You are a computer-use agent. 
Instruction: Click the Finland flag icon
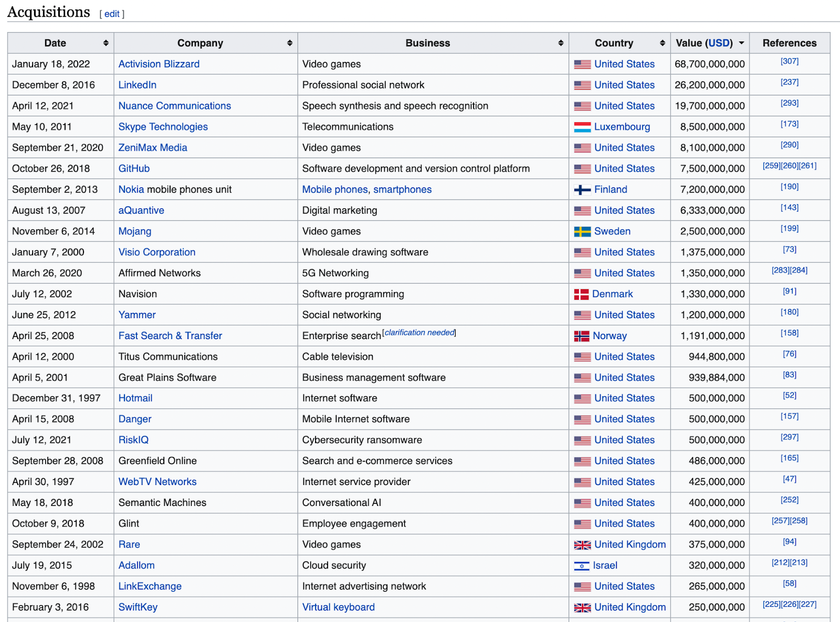(x=582, y=190)
